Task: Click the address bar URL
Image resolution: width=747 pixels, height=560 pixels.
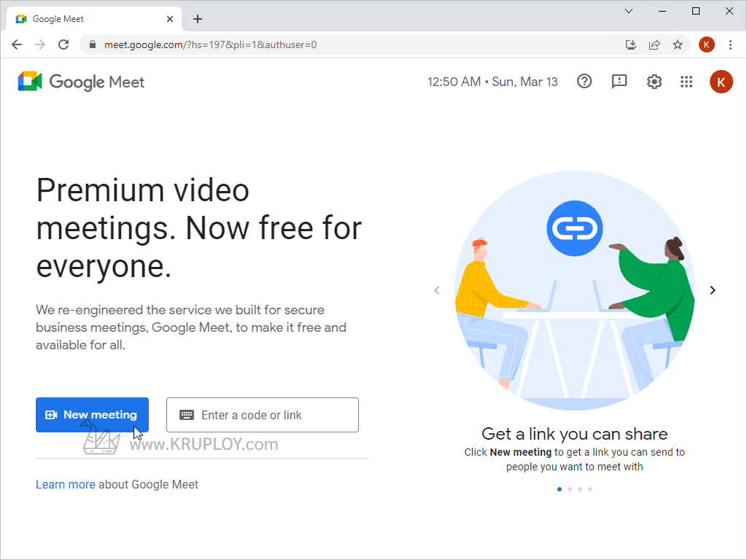Action: coord(210,44)
